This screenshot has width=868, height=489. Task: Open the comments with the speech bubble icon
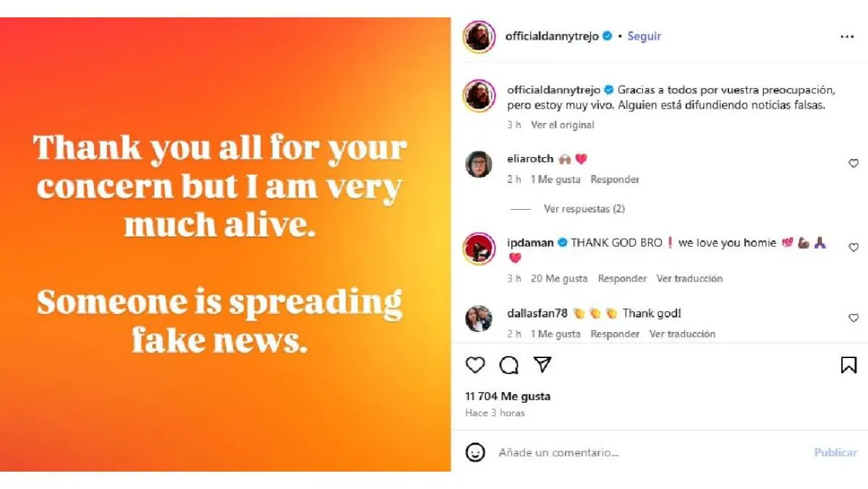tap(511, 365)
